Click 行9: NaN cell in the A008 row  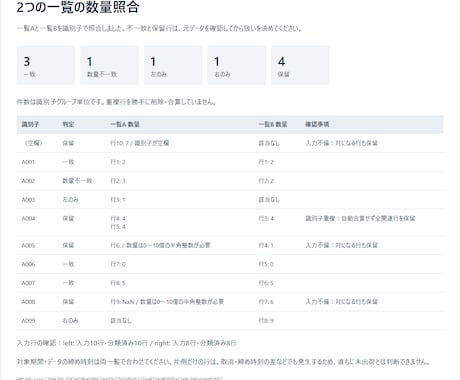(x=167, y=302)
